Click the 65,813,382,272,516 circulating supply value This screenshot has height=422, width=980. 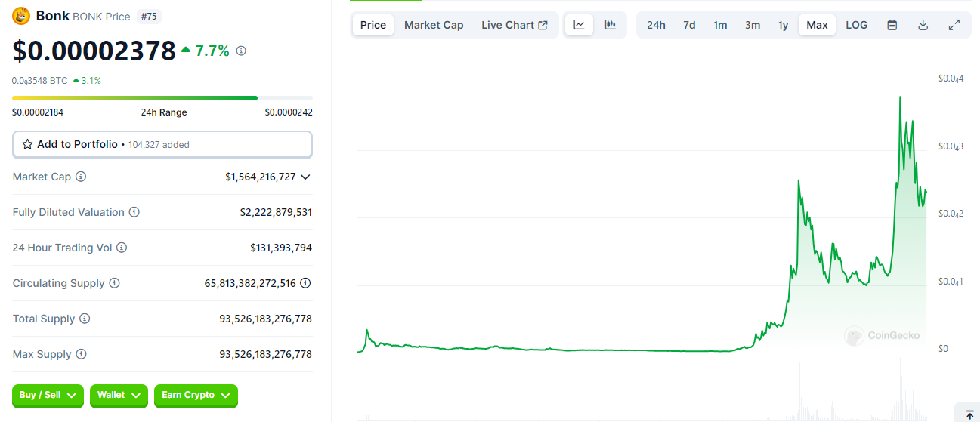250,283
